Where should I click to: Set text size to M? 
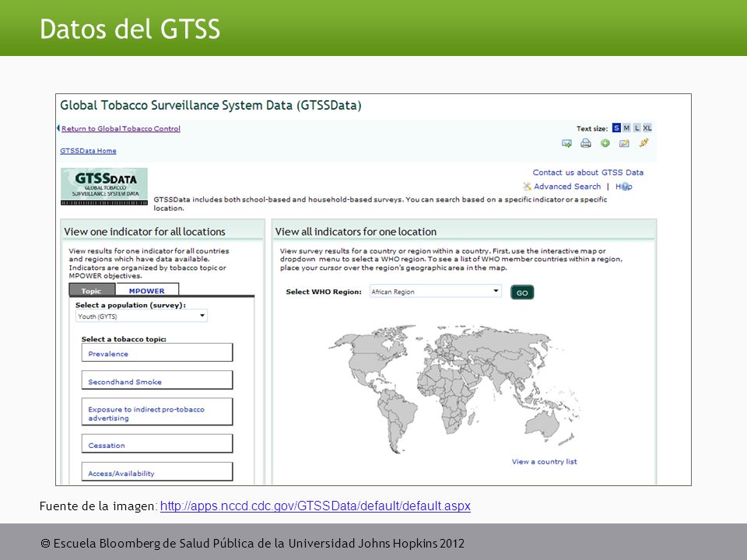pos(626,128)
